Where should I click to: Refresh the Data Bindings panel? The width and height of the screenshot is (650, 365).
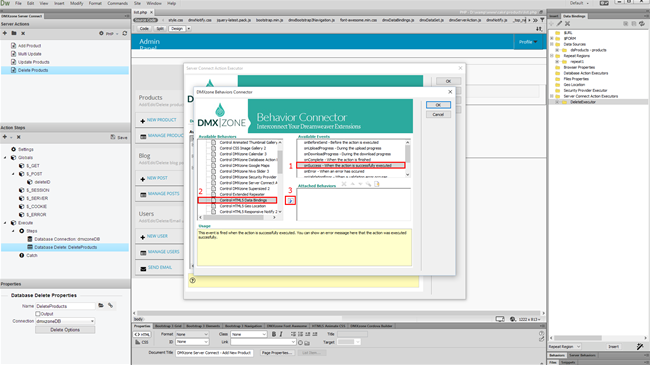pyautogui.click(x=642, y=24)
